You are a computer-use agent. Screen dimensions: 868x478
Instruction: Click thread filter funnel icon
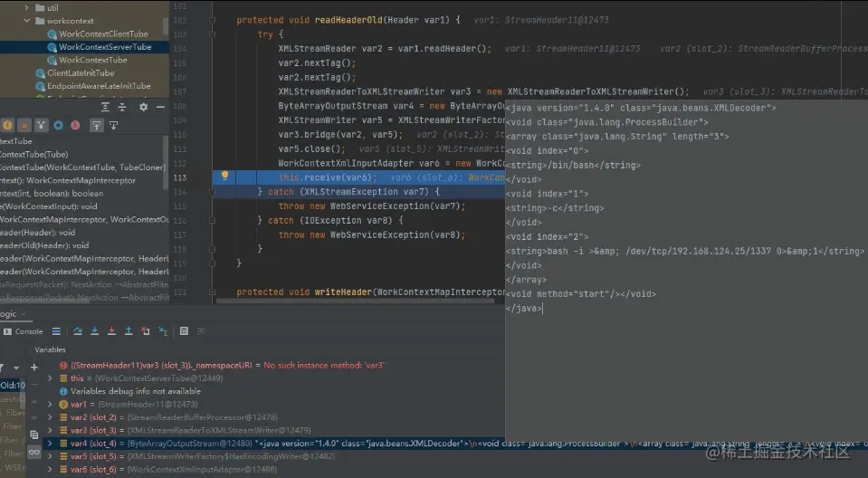point(2,368)
